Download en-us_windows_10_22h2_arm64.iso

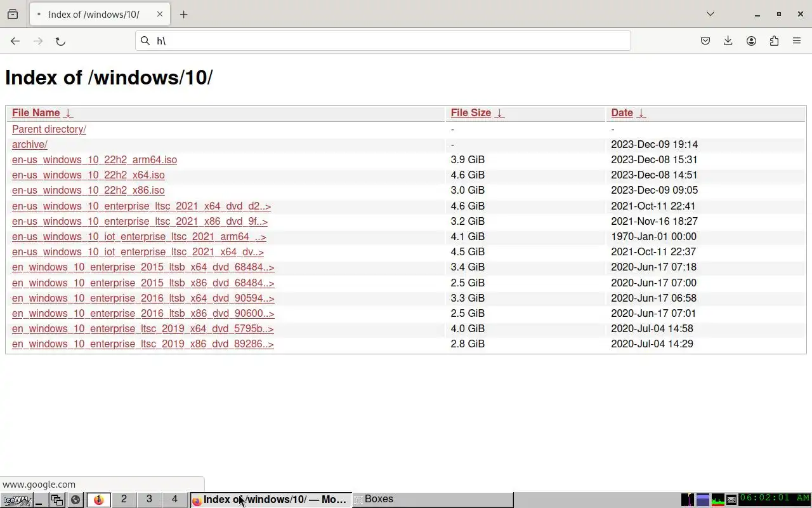(95, 159)
